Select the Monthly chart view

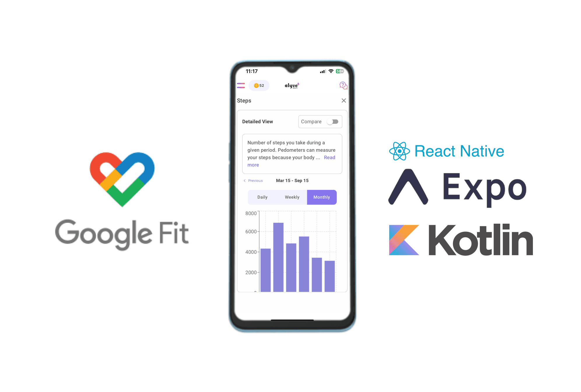tap(322, 197)
